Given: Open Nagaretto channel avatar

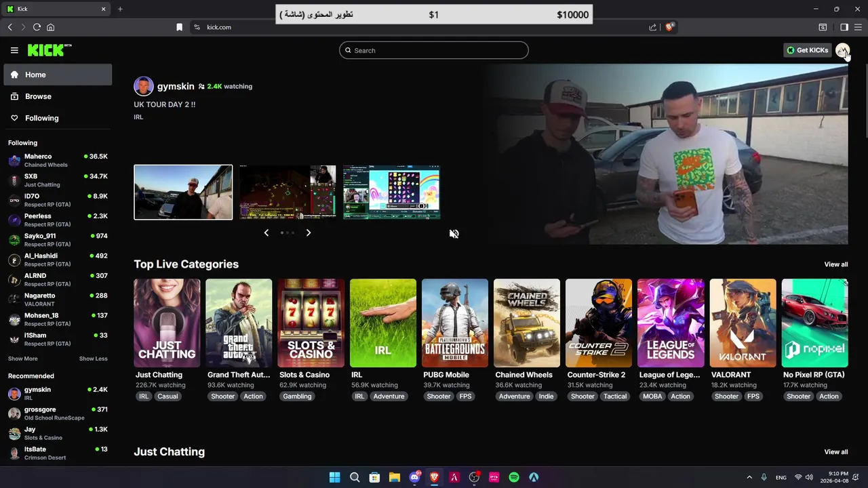Looking at the screenshot, I should tap(14, 300).
